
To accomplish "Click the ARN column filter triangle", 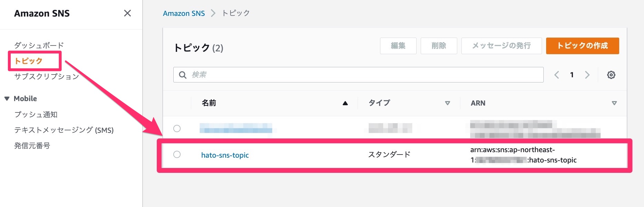I will click(614, 102).
